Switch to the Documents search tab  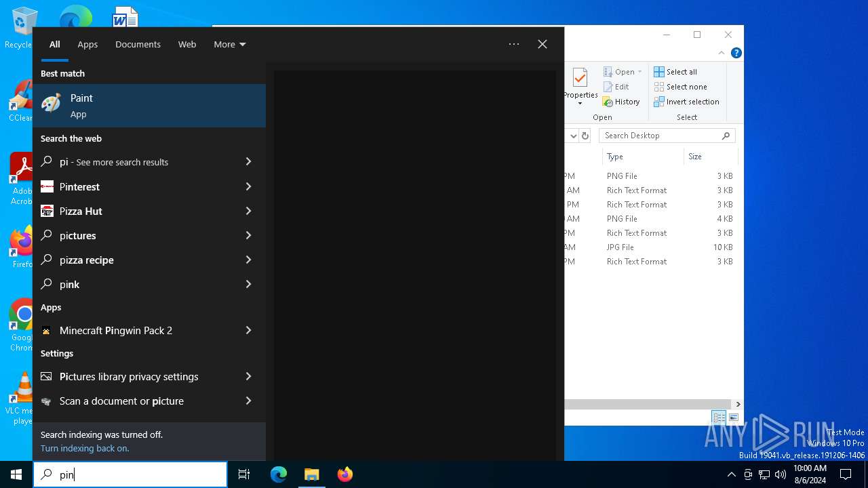(138, 45)
